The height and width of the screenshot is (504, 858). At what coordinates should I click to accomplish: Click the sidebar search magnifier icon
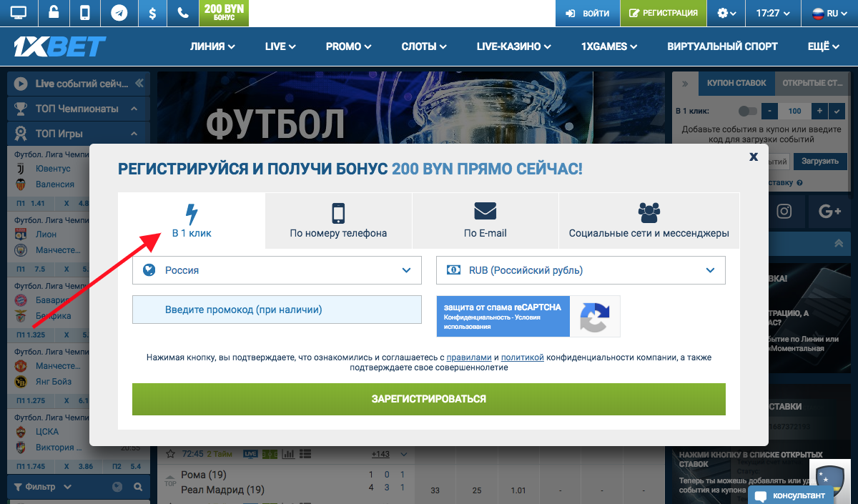click(138, 487)
